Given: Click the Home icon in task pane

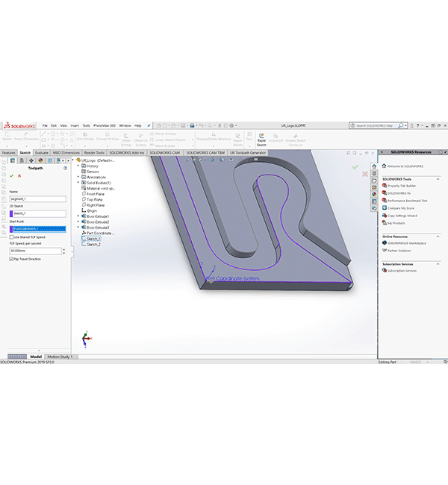Looking at the screenshot, I should click(374, 166).
